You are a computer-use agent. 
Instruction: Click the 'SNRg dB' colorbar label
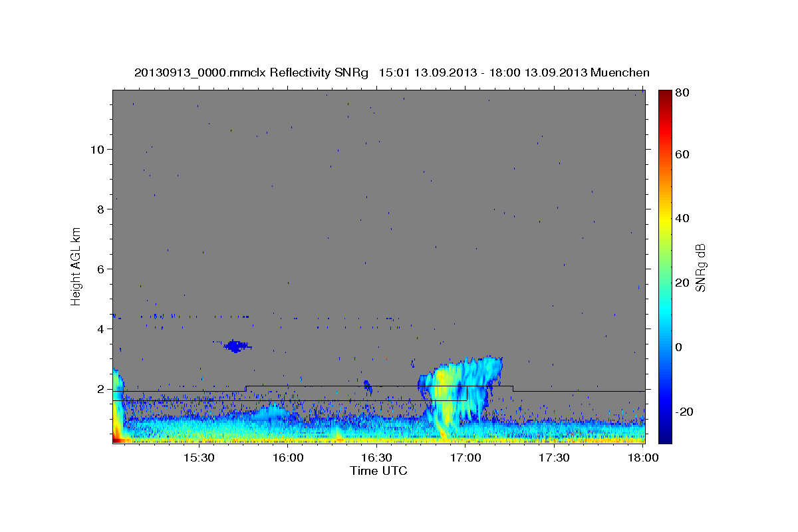pyautogui.click(x=700, y=267)
